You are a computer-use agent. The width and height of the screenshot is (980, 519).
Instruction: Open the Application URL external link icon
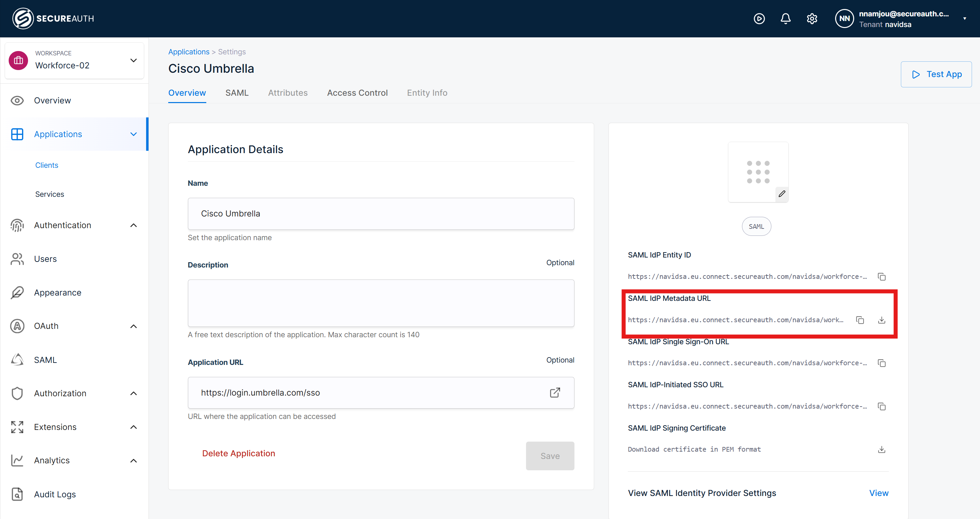tap(555, 393)
